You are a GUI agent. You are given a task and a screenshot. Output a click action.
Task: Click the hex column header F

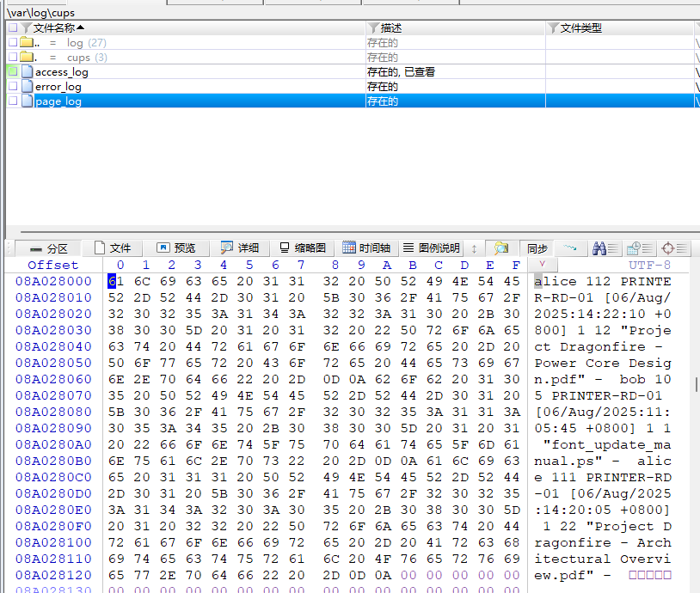516,265
